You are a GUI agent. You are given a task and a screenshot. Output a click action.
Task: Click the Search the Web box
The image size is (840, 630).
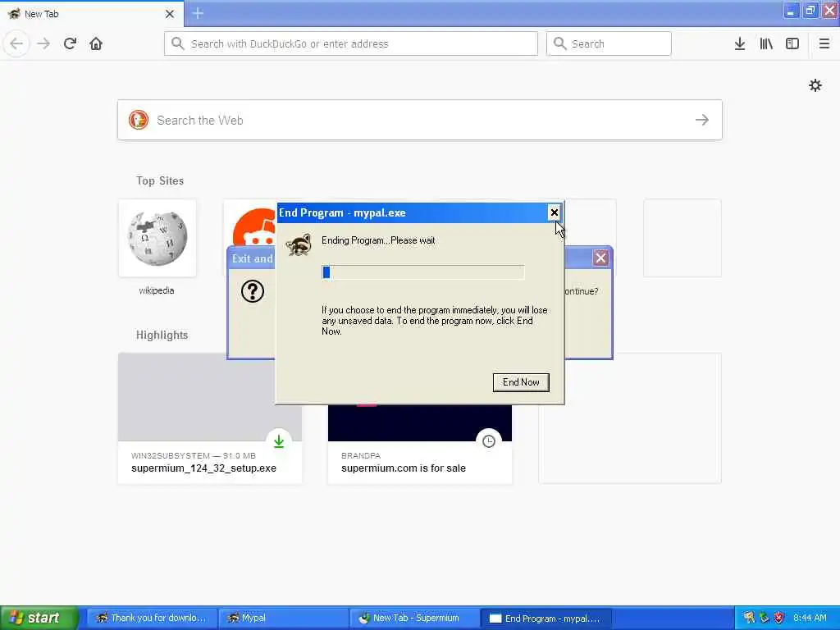pos(420,120)
